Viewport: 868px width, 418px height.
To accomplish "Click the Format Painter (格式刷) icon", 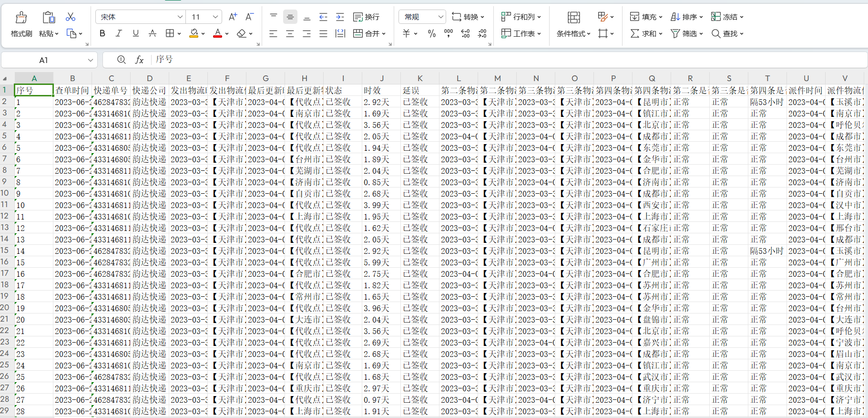I will click(21, 18).
